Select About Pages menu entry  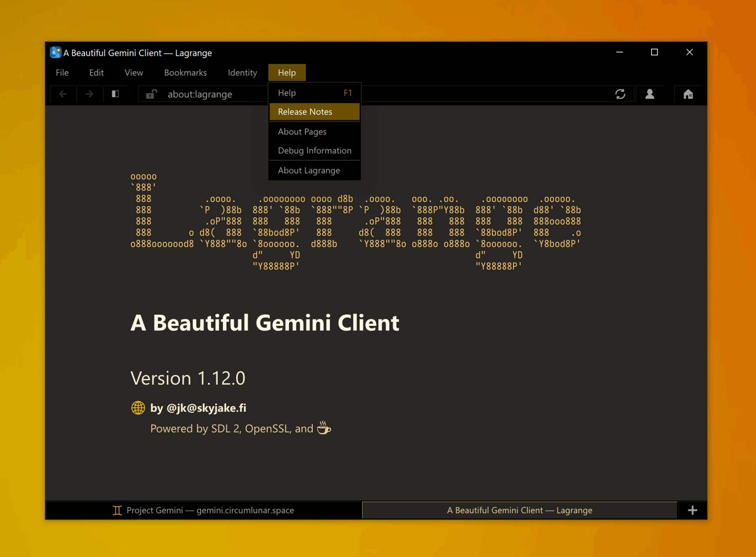click(315, 132)
